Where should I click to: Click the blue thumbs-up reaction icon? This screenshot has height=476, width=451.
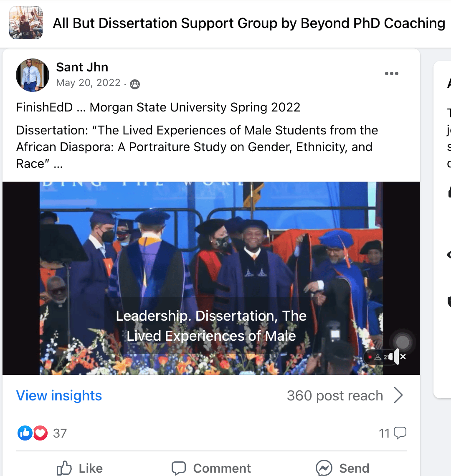pyautogui.click(x=25, y=433)
